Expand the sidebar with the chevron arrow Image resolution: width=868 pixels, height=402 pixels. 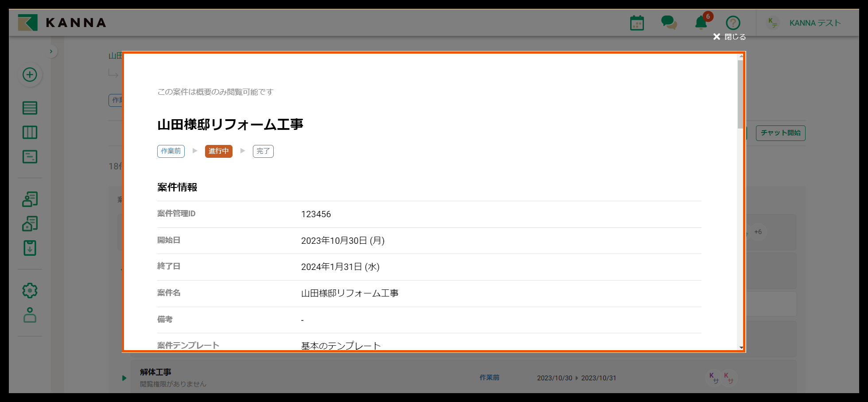[x=51, y=51]
